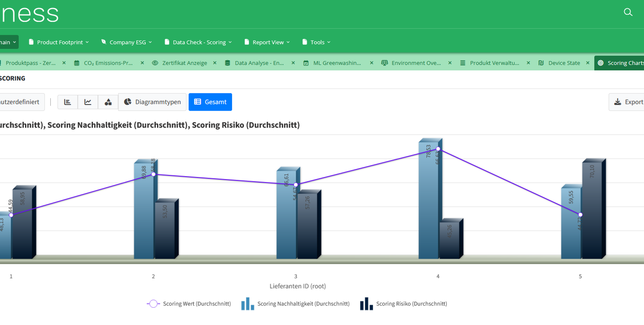Click the Product Footprint document icon
The image size is (644, 325).
(31, 42)
